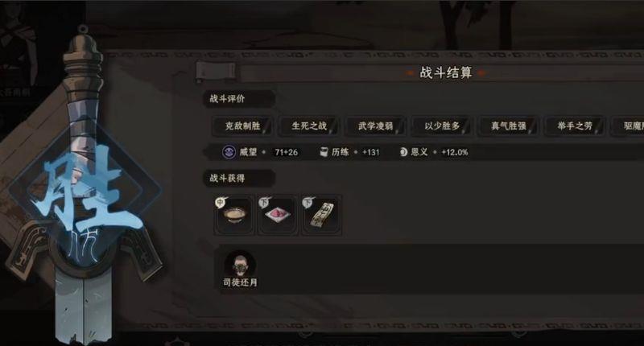The height and width of the screenshot is (346, 644).
Task: Select the paper talisman loot item
Action: coord(321,215)
